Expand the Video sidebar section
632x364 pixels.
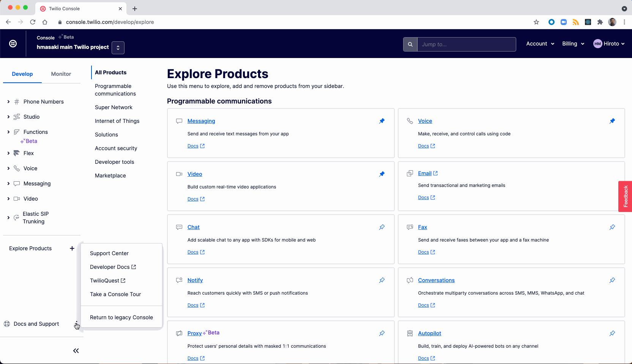point(8,199)
